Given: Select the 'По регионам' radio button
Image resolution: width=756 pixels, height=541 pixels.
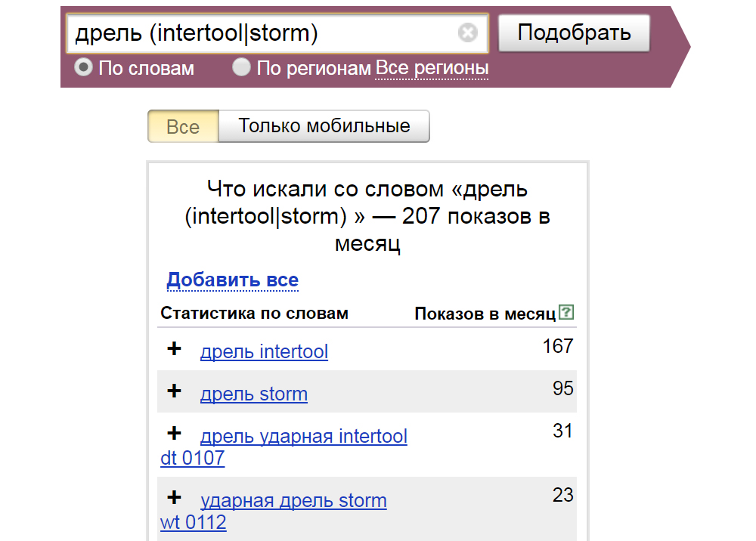Looking at the screenshot, I should pos(241,68).
